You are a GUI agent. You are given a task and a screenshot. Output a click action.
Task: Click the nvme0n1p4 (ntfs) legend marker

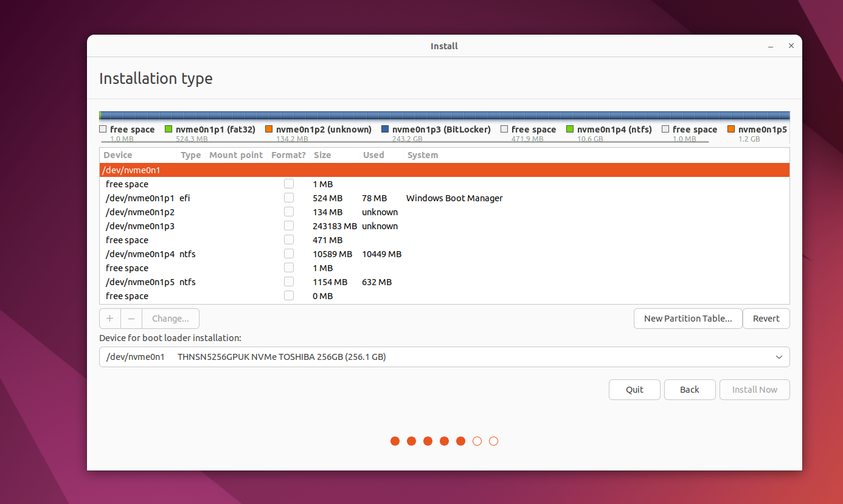(570, 129)
